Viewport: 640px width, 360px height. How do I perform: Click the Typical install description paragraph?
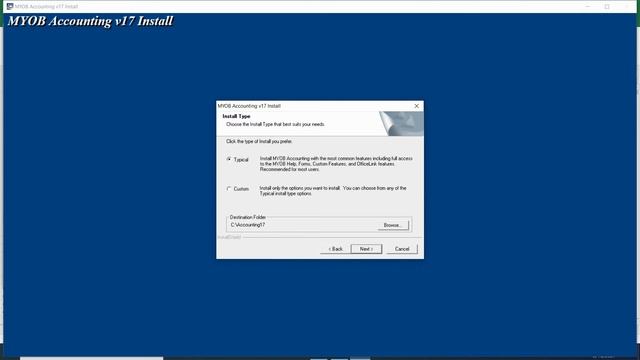336,164
